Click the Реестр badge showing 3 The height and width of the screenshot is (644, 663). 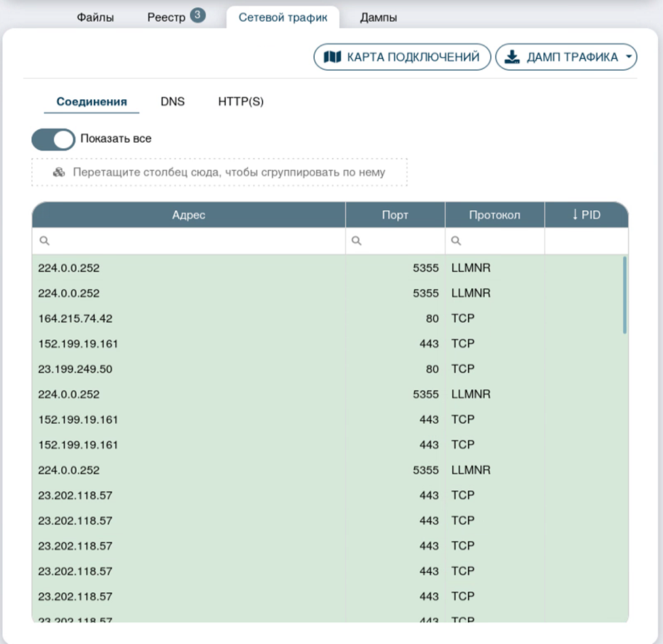coord(197,16)
